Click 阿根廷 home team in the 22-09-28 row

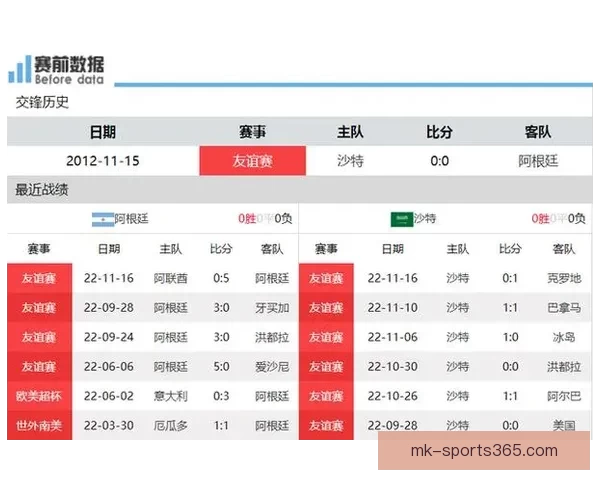click(x=171, y=308)
